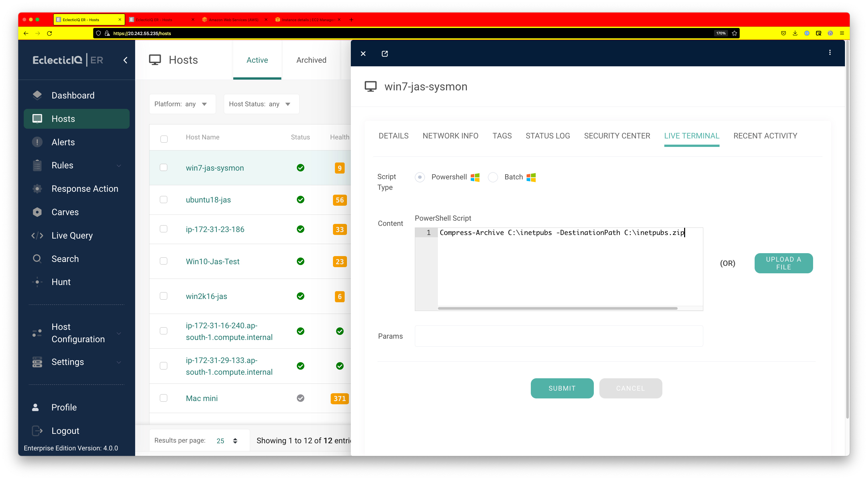The width and height of the screenshot is (868, 480).
Task: Click the green status icon for ubuntu18-jas
Action: pos(300,200)
